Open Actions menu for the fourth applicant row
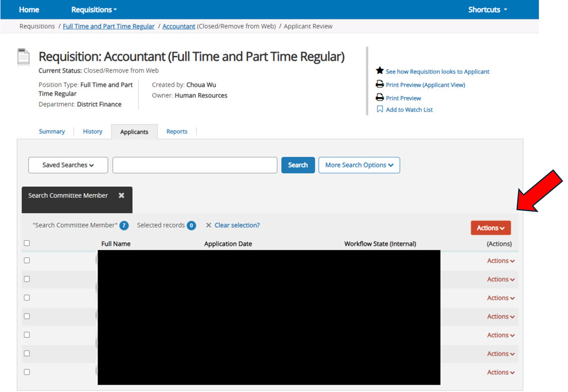The image size is (568, 392). [500, 316]
